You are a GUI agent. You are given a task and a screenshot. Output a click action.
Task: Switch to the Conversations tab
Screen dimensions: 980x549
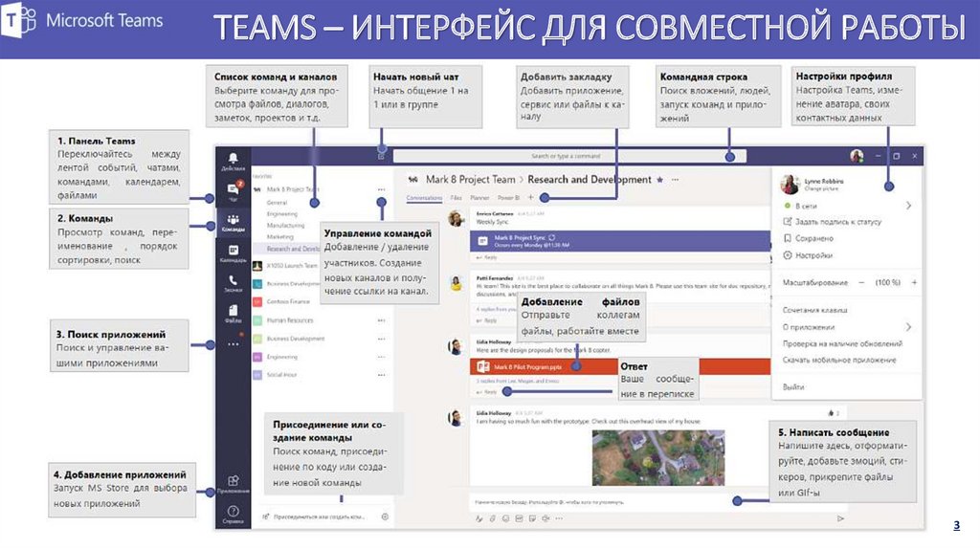424,198
